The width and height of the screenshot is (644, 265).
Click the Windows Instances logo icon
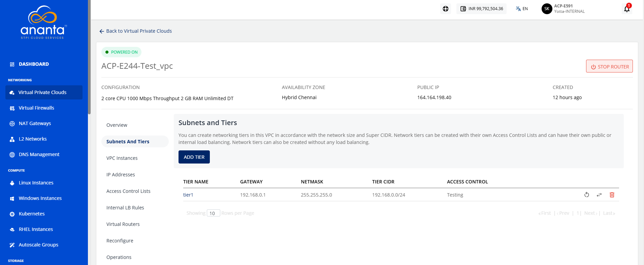[x=12, y=198]
